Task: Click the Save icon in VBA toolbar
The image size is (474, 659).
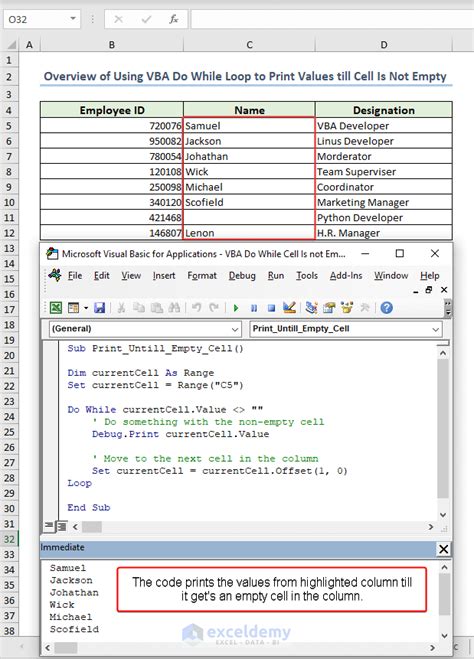Action: point(99,308)
